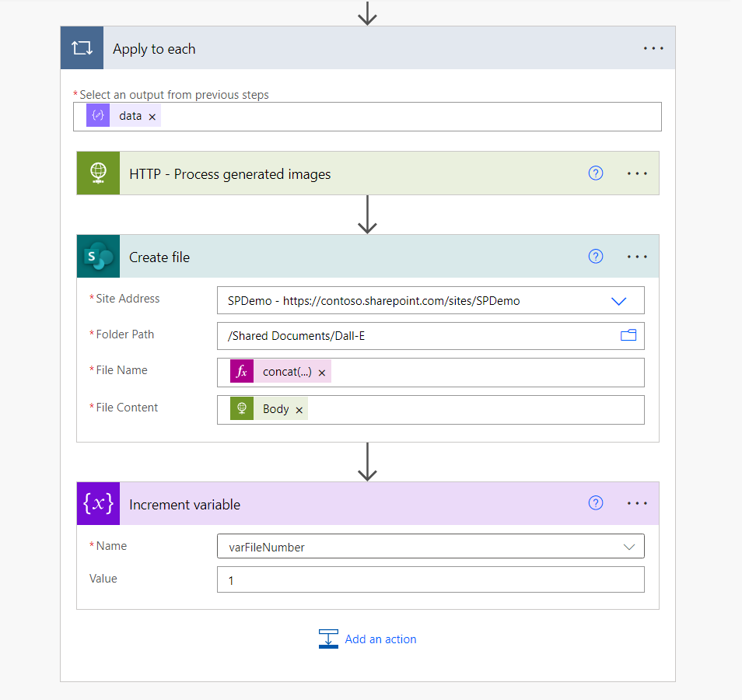Click the Increment variable action icon
742x700 pixels.
[98, 504]
